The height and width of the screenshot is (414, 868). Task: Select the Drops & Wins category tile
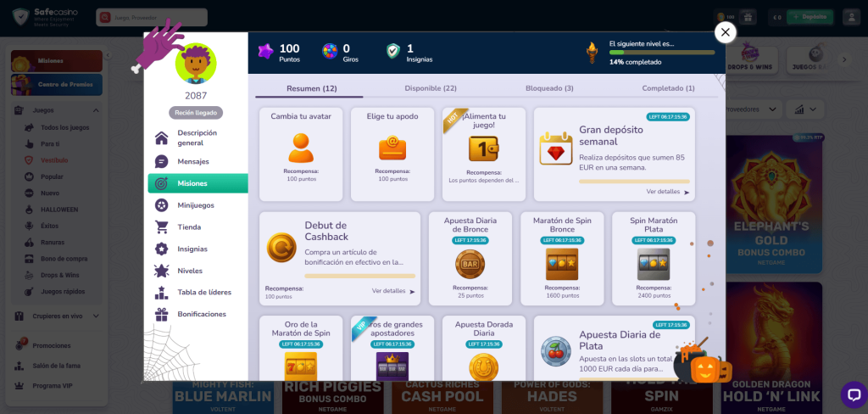tap(750, 60)
